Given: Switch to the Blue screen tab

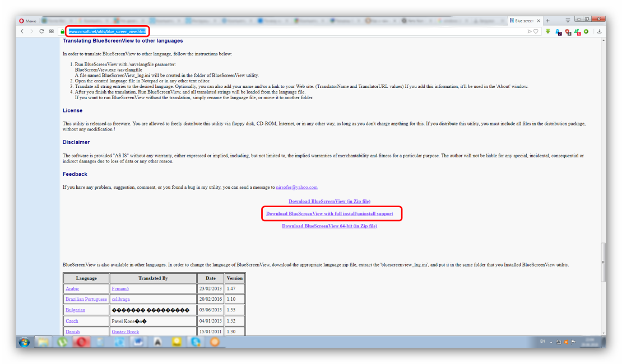Looking at the screenshot, I should click(x=525, y=21).
